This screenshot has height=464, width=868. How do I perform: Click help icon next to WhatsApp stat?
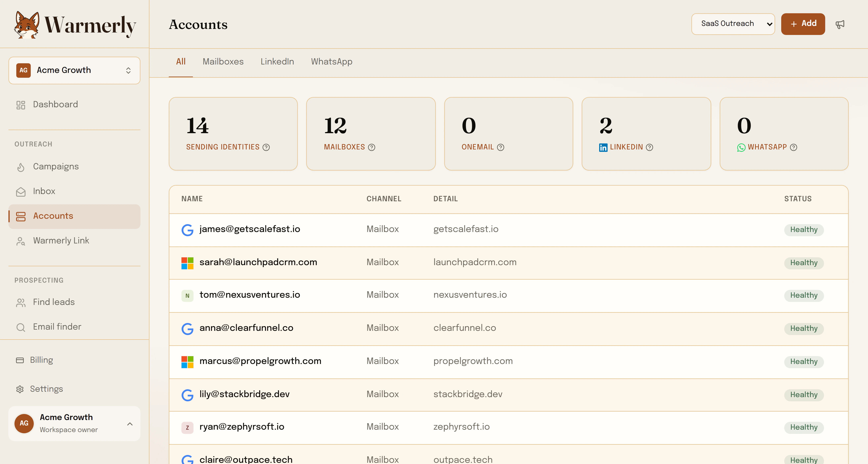[793, 147]
